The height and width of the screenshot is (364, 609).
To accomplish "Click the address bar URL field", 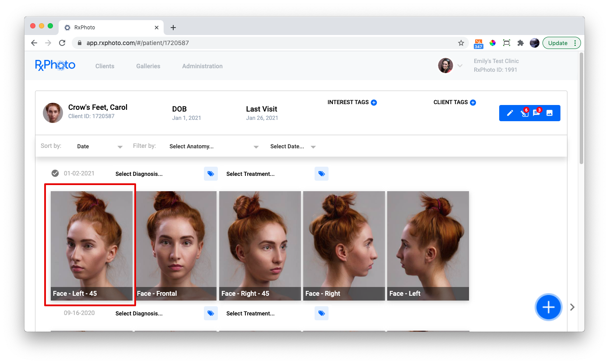I will (x=269, y=43).
